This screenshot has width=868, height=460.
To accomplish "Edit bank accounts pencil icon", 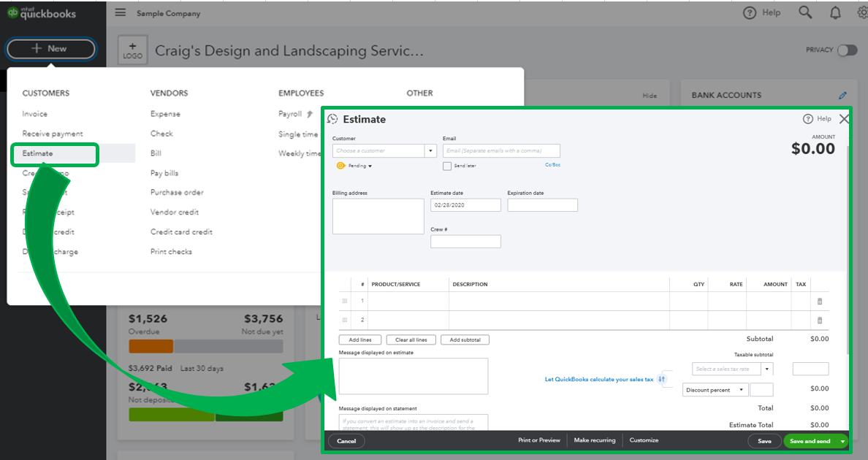I will (x=842, y=95).
